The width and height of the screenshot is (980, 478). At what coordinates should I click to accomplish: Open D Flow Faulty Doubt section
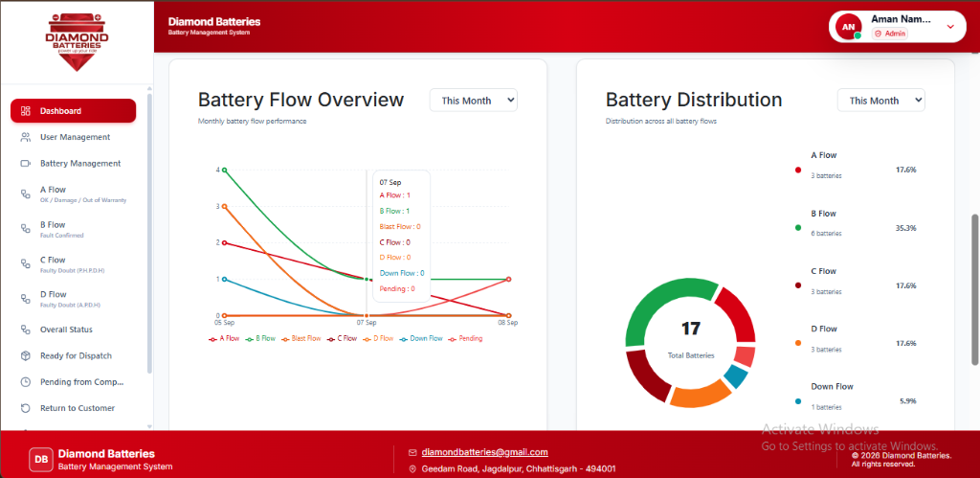(73, 299)
